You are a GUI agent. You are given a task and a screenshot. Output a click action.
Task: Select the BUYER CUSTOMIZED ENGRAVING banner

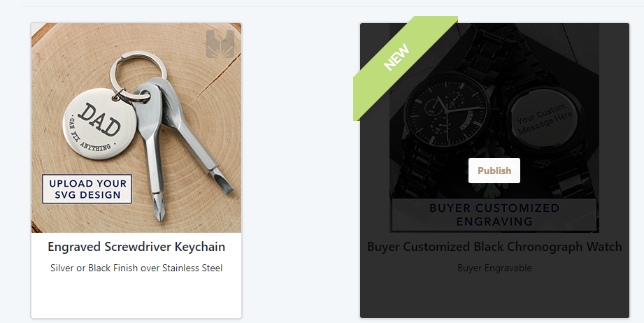click(494, 215)
